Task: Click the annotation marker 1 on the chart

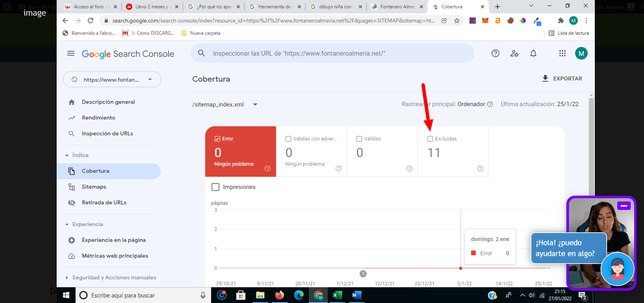Action: click(363, 274)
